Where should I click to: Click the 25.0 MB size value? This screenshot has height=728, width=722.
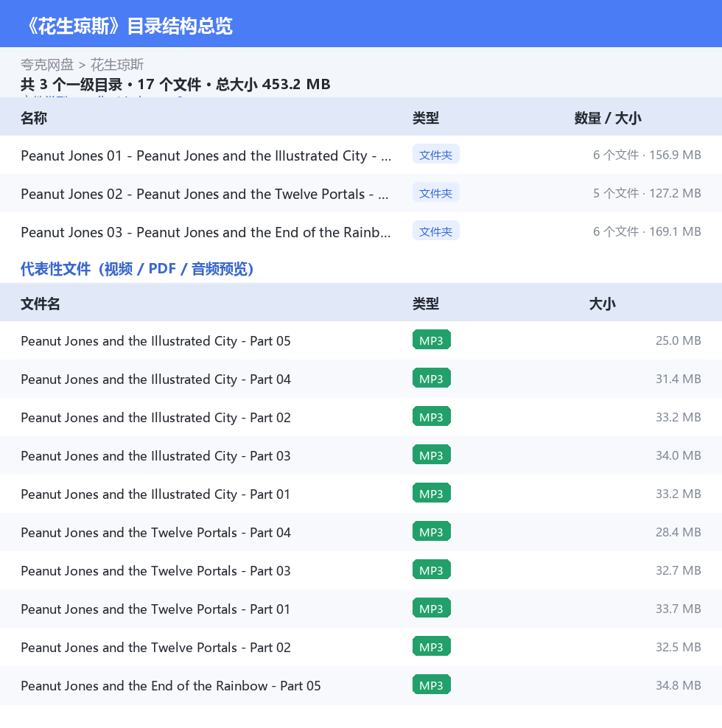tap(678, 340)
